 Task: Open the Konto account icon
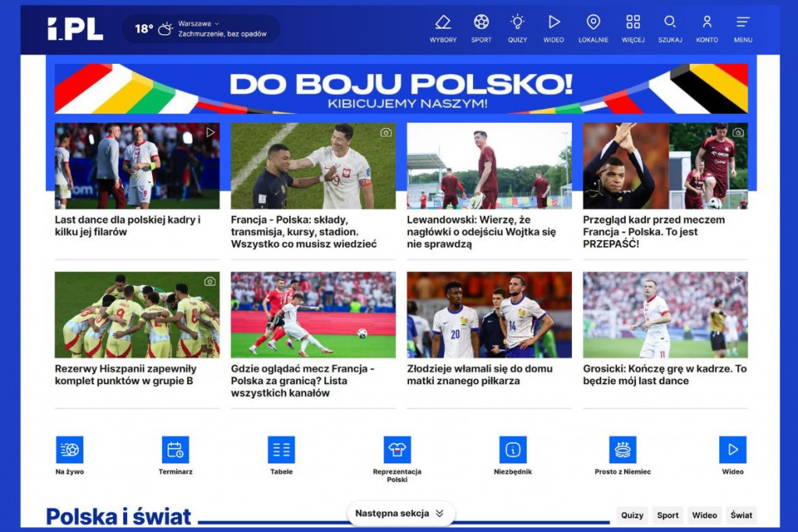[707, 23]
